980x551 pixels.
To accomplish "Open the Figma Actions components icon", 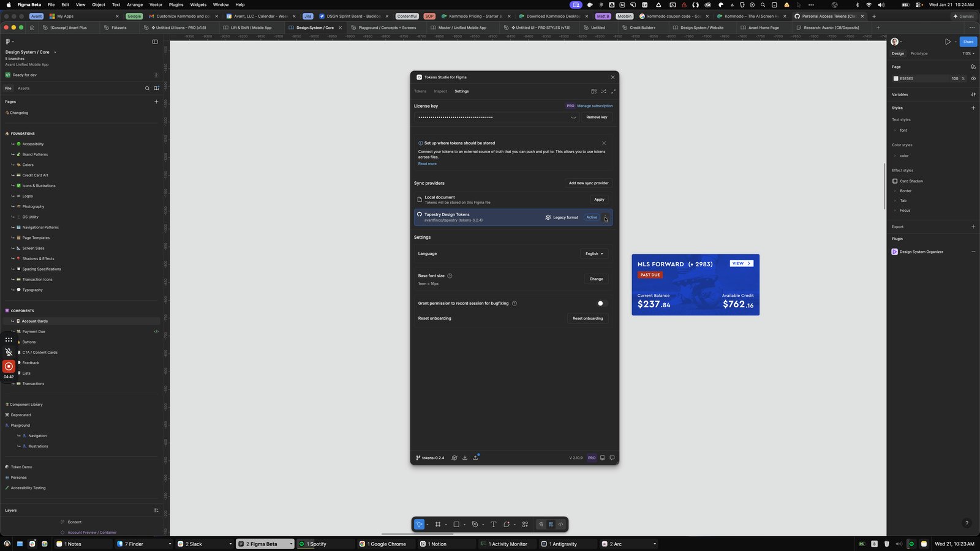I will (525, 524).
